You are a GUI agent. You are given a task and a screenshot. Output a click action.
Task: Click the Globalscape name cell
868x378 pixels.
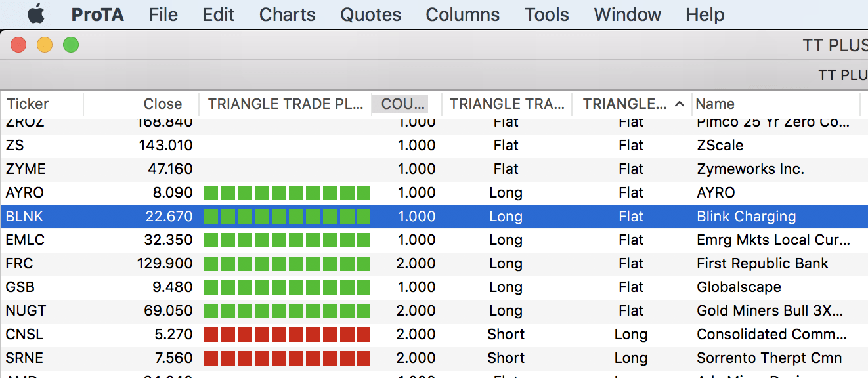(x=739, y=287)
